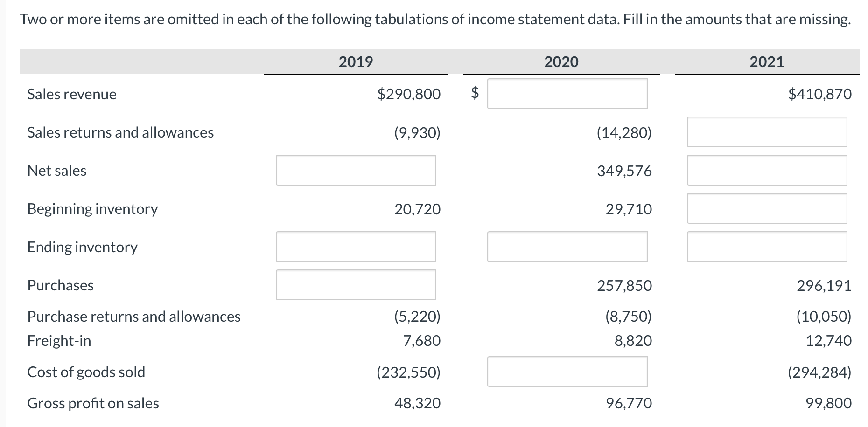Screen dimensions: 868x427
Task: Select the 2021 Ending inventory input box
Action: coord(767,247)
